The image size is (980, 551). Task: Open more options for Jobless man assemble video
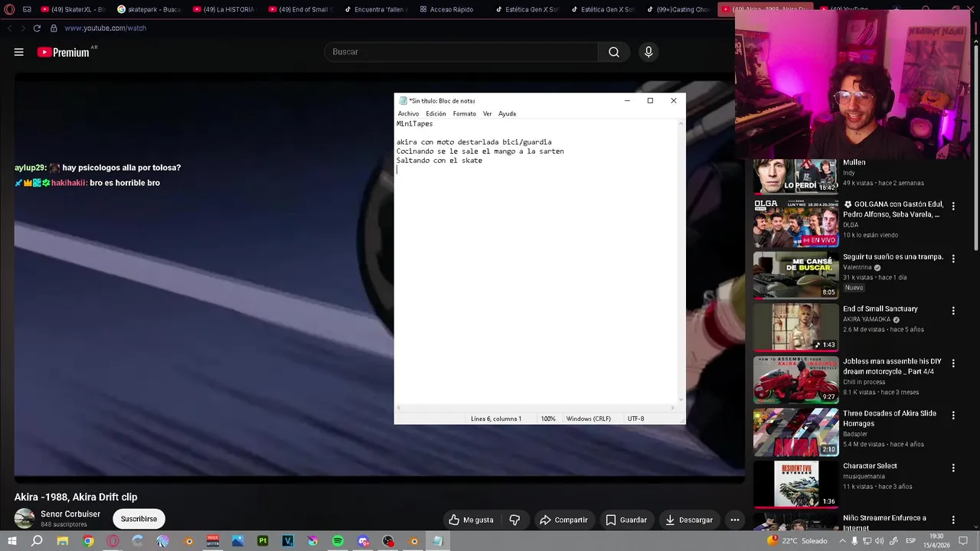click(x=953, y=363)
